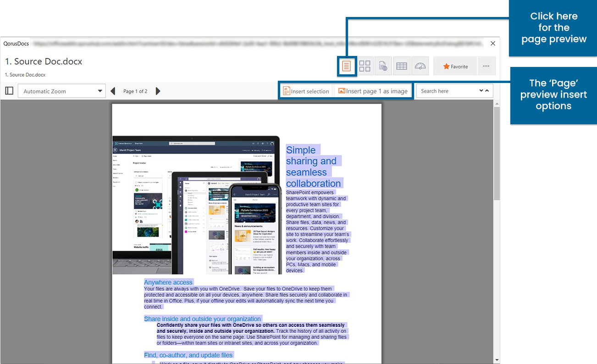Click the Search here input field
The width and height of the screenshot is (597, 364).
point(447,91)
